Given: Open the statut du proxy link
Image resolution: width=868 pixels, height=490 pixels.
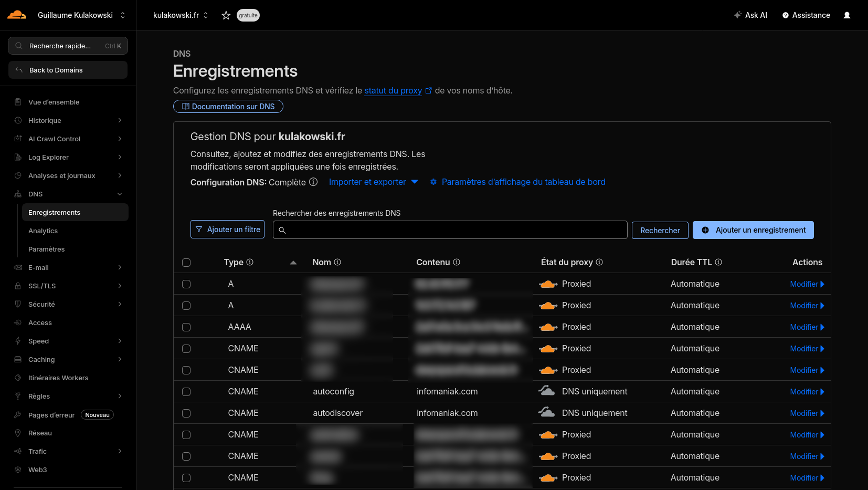Looking at the screenshot, I should pos(393,90).
